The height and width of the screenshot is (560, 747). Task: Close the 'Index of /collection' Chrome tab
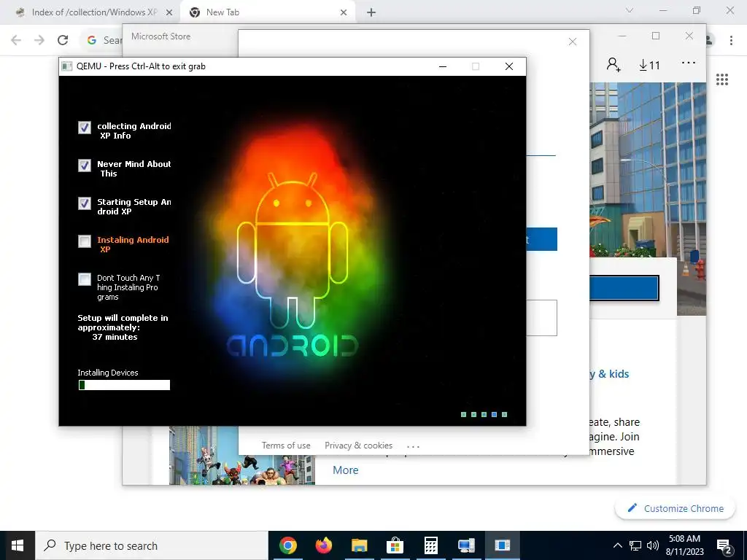pyautogui.click(x=169, y=13)
